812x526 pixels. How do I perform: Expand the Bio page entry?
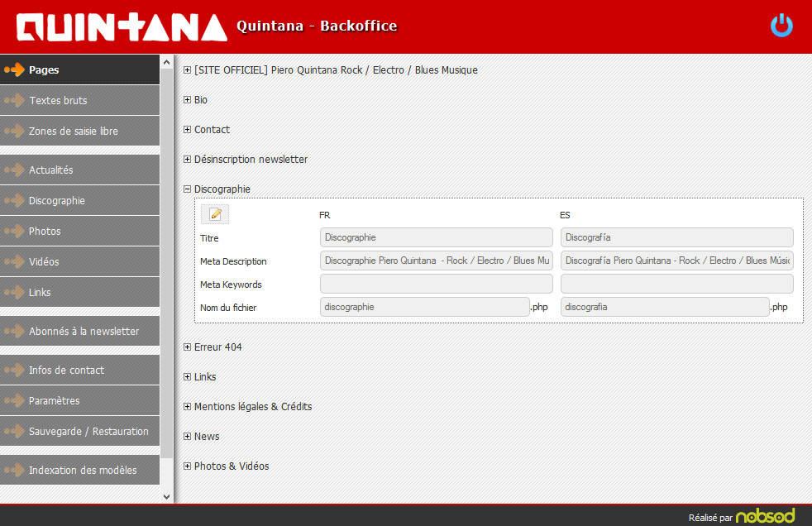pos(188,99)
